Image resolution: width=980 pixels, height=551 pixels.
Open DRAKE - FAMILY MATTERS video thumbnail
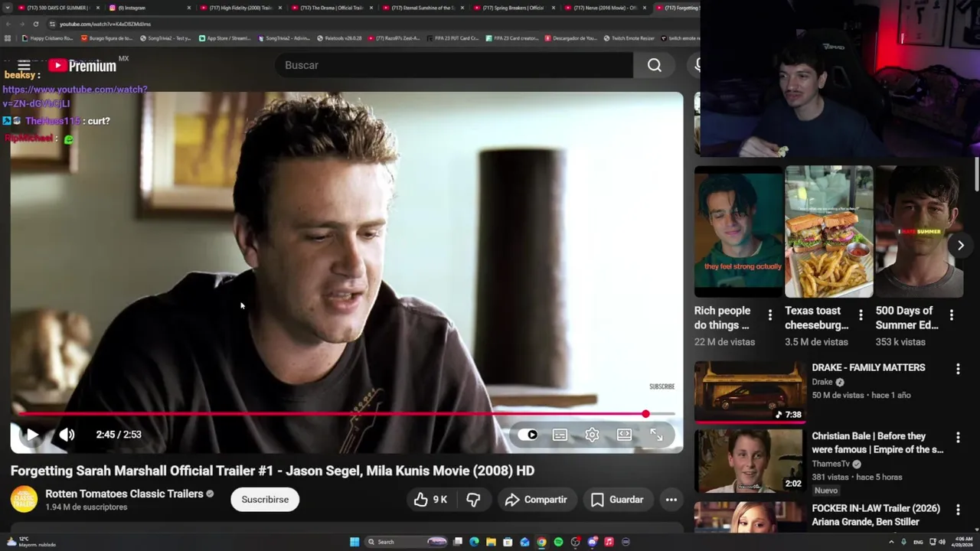[x=750, y=392]
